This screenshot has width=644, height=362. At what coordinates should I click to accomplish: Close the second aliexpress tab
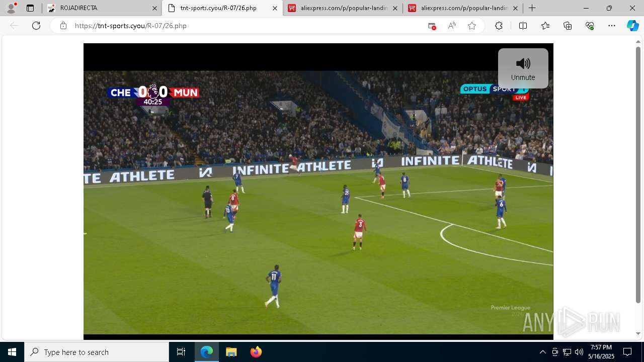click(515, 8)
